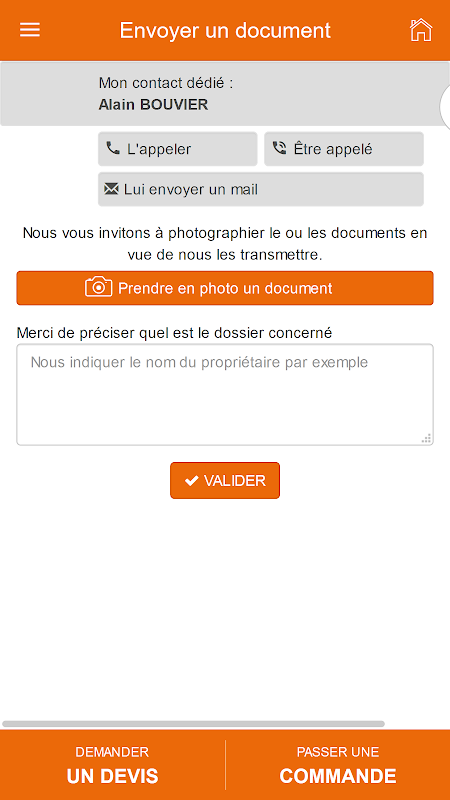Start Prendre en photo un document
Screen dimensions: 450x800
pos(225,288)
